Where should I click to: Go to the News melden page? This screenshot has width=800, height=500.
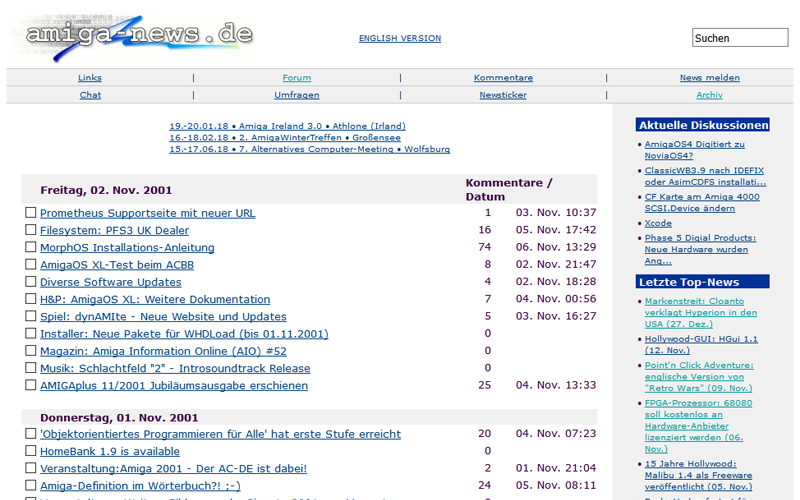pos(709,78)
